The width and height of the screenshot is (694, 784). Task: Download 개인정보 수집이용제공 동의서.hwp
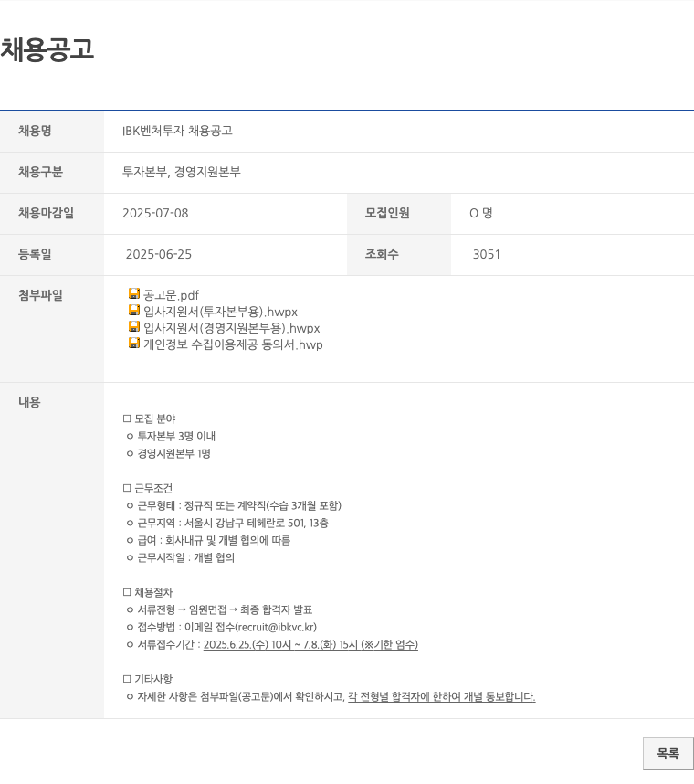tap(233, 344)
